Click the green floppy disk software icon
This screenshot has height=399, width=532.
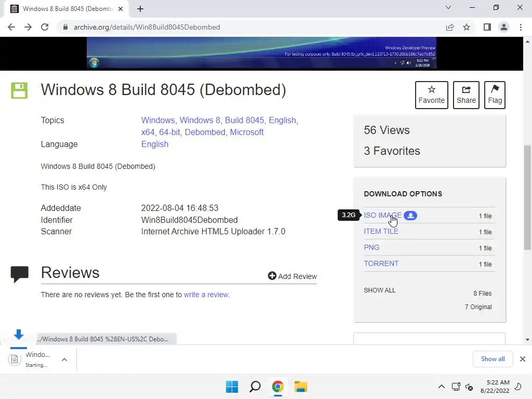[x=19, y=90]
